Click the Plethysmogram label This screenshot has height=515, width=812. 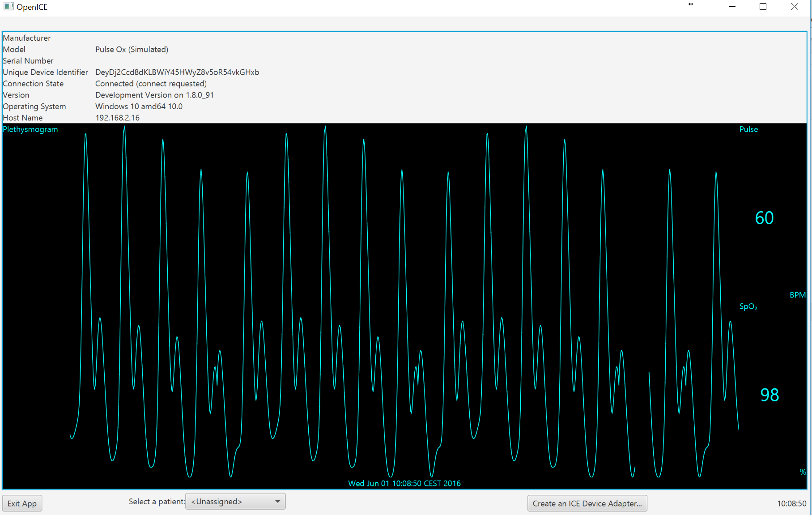click(x=30, y=129)
